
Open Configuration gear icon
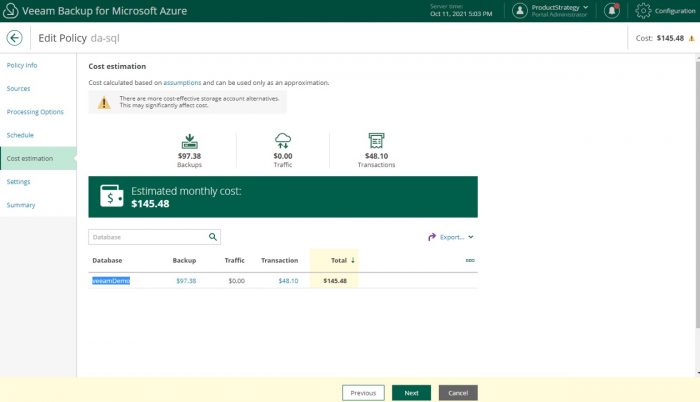tap(643, 11)
